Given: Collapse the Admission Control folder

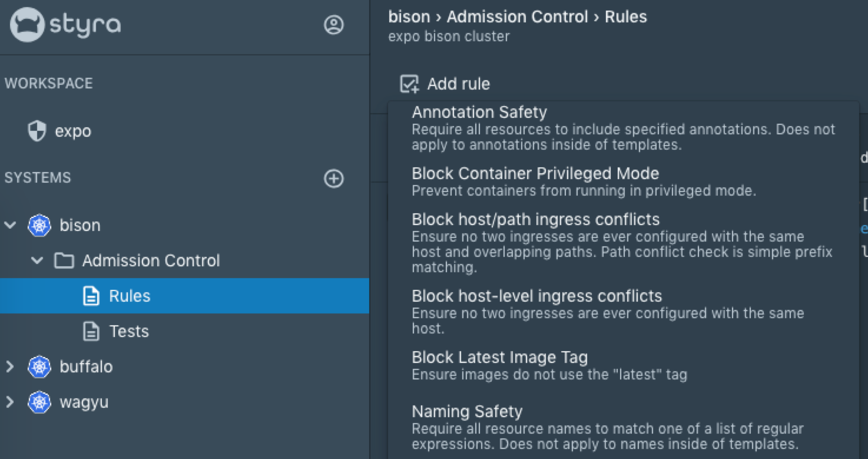Looking at the screenshot, I should point(37,260).
